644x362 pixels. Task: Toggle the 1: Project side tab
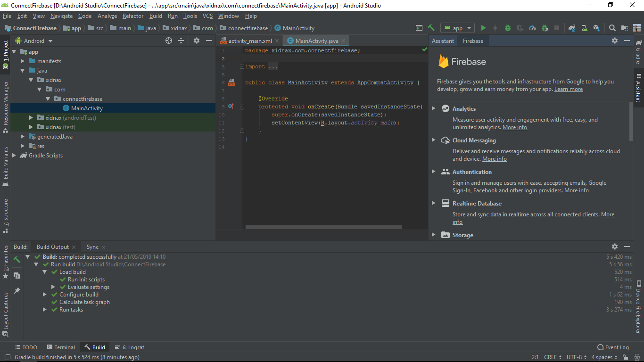[6, 55]
